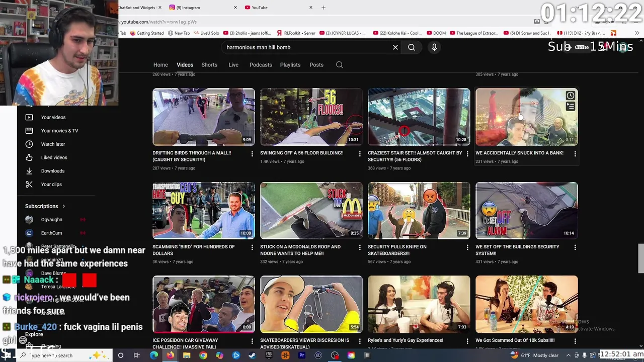Image resolution: width=644 pixels, height=362 pixels.
Task: Add bank video to queue icon
Action: 570,107
